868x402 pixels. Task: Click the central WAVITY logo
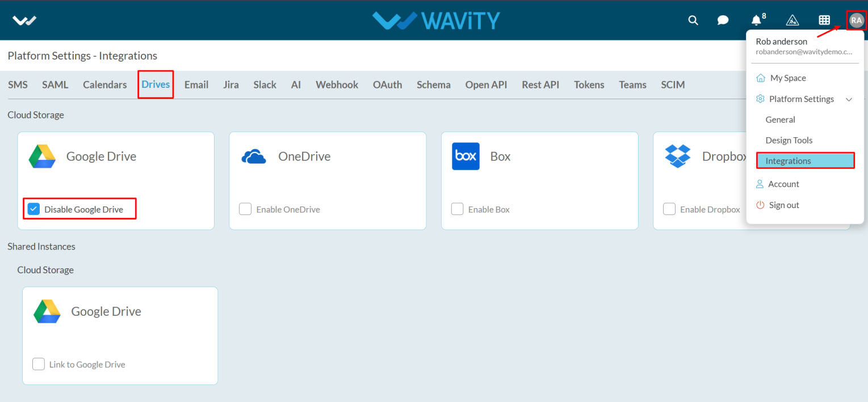[436, 20]
